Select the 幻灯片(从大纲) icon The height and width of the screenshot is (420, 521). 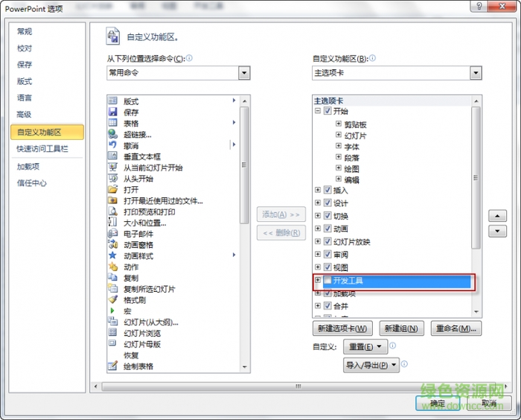coord(113,321)
